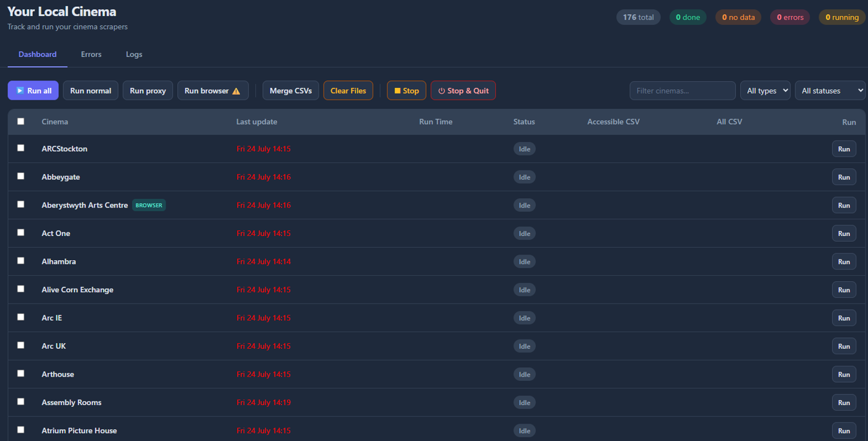Click Assembly Rooms last update date
The height and width of the screenshot is (441, 868).
[x=263, y=403]
